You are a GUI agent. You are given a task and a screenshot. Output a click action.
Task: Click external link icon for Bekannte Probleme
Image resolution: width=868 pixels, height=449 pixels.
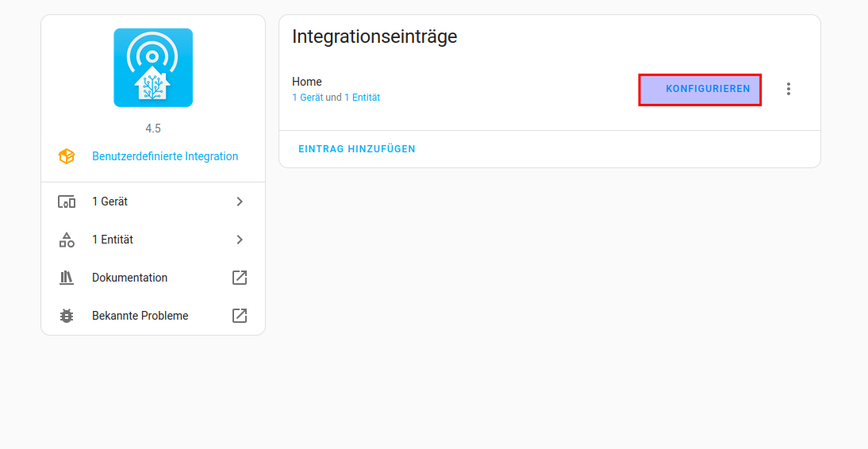tap(240, 316)
